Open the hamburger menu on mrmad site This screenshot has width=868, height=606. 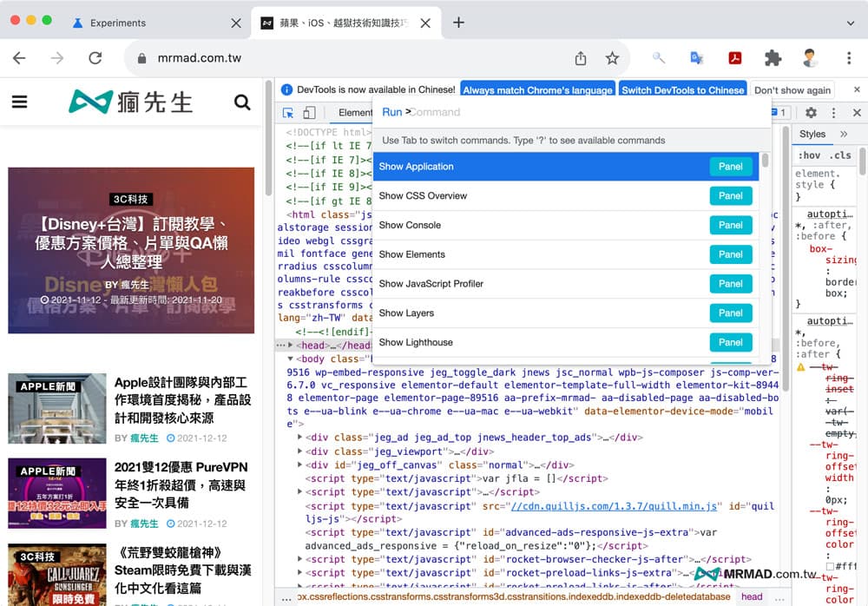point(19,102)
